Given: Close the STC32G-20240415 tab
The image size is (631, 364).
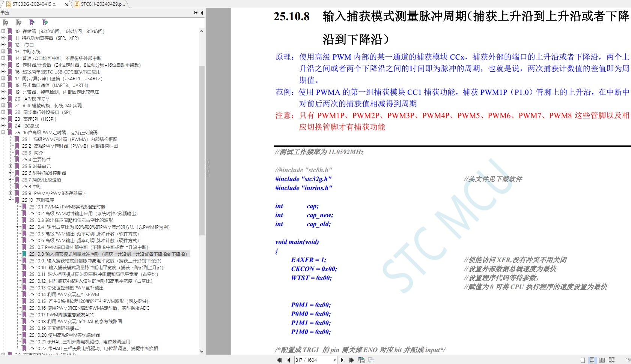Looking at the screenshot, I should [67, 4].
